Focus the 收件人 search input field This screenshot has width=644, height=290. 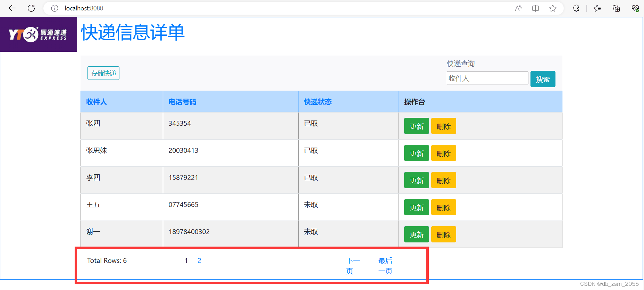(x=487, y=78)
